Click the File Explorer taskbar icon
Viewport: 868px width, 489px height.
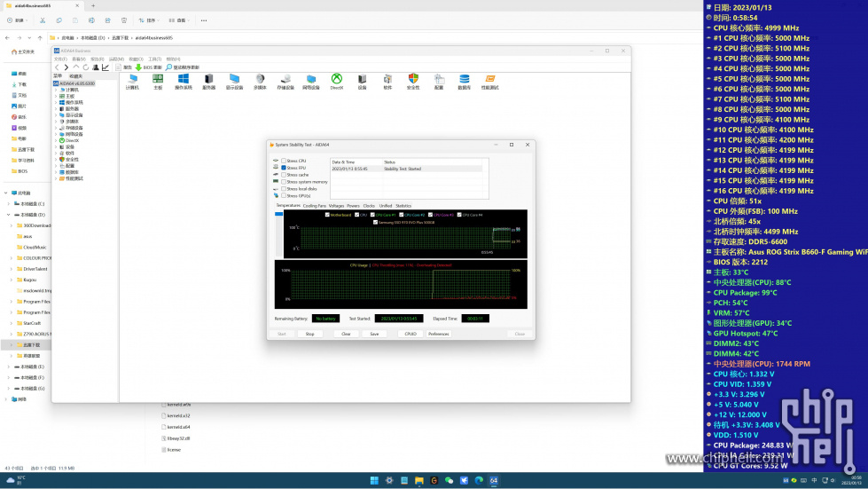[419, 480]
